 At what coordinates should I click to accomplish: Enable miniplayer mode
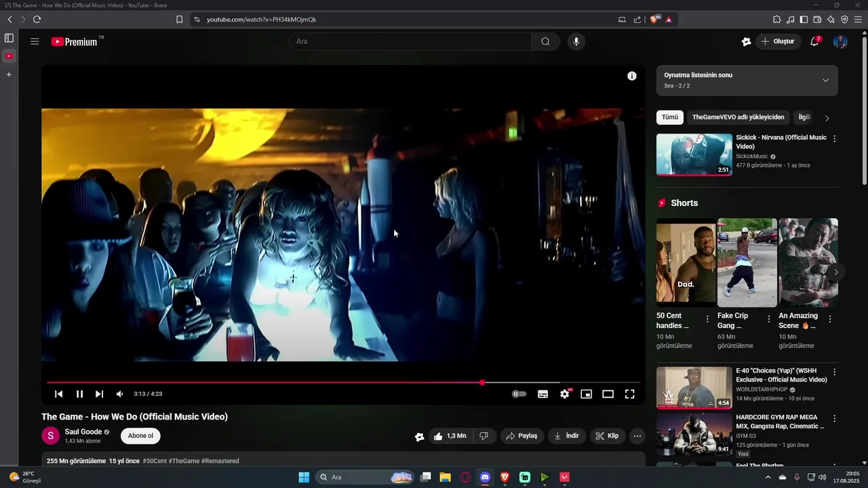coord(587,394)
